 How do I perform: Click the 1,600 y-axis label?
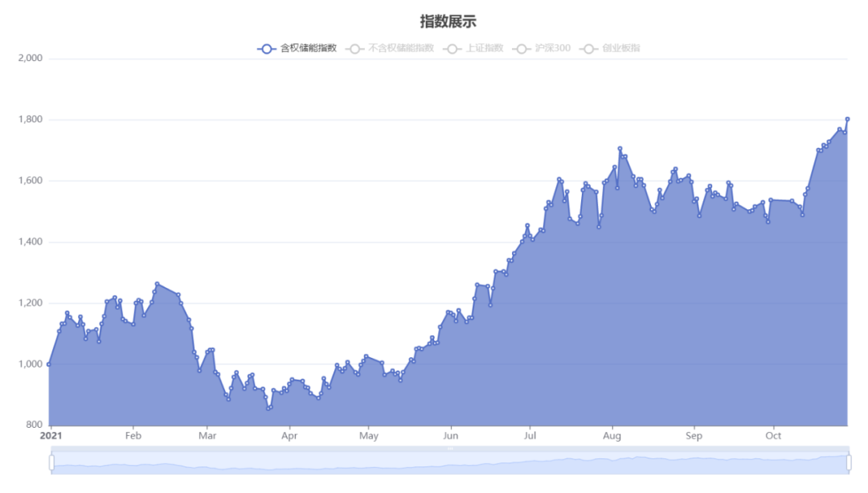click(31, 181)
